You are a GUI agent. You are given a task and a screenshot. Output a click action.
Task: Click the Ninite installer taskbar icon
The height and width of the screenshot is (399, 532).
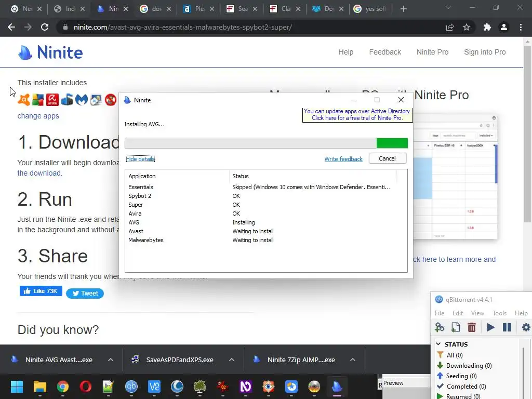(x=337, y=387)
